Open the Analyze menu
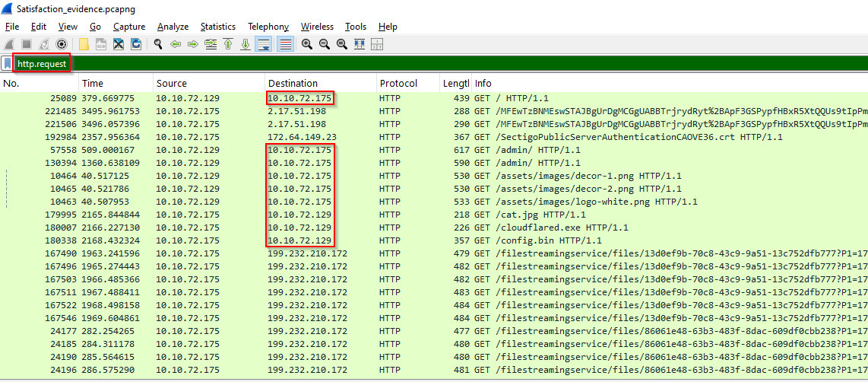868x382 pixels. pos(173,27)
